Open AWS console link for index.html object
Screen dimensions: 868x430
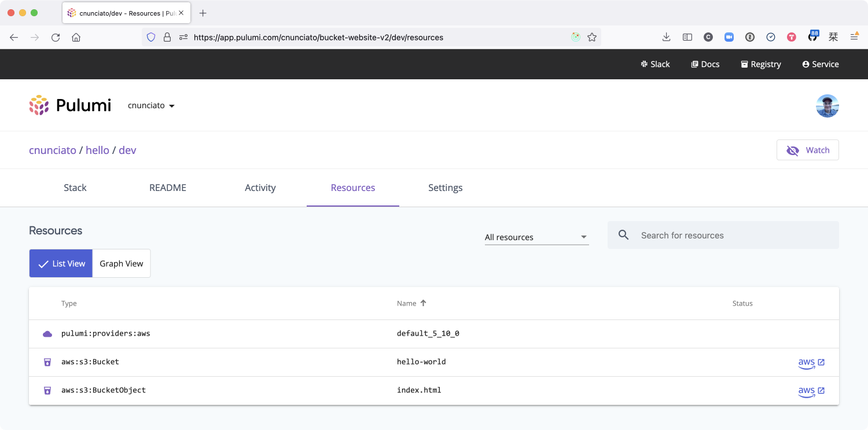[x=811, y=391]
